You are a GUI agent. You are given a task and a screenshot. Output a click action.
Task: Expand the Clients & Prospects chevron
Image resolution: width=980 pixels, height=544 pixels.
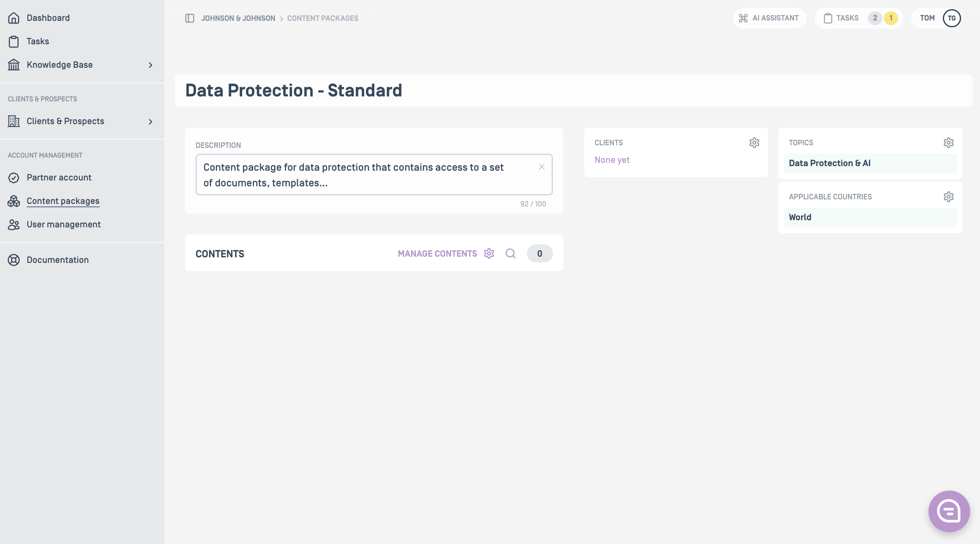click(151, 122)
